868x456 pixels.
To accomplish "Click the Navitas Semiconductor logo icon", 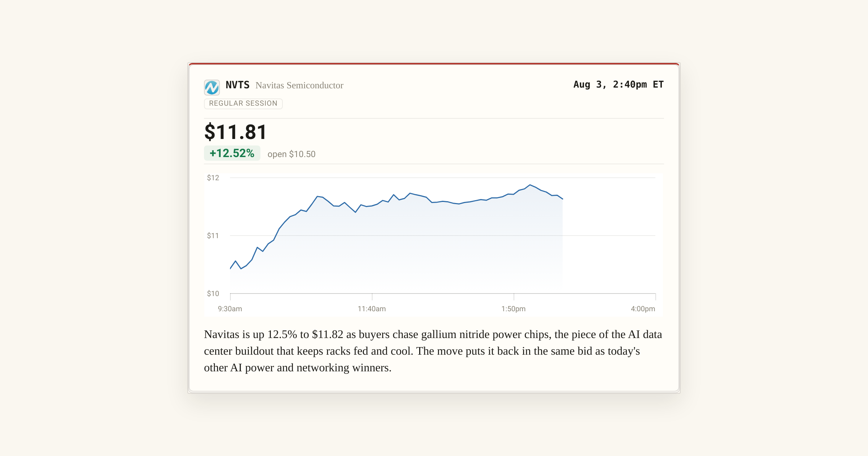I will pos(212,88).
